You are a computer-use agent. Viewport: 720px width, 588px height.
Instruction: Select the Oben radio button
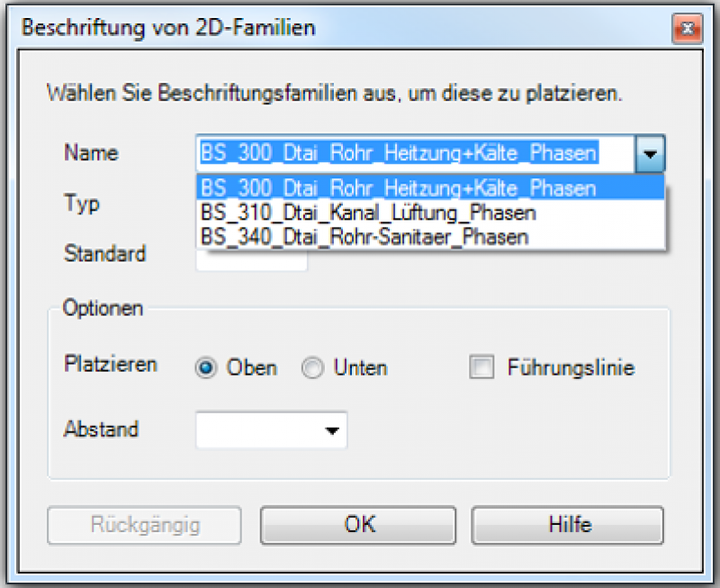(207, 369)
